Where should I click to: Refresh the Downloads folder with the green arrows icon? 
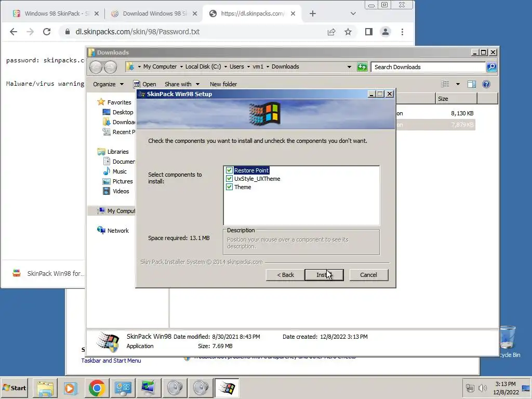[362, 67]
